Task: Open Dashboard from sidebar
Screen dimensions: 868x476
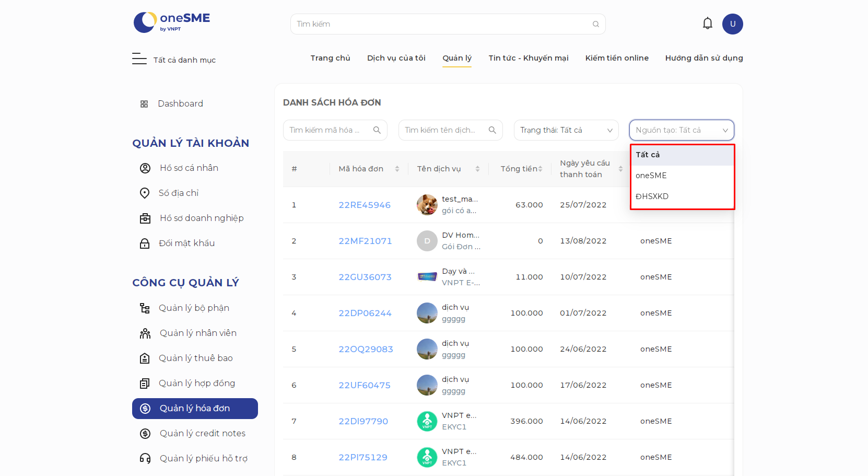Action: tap(180, 104)
